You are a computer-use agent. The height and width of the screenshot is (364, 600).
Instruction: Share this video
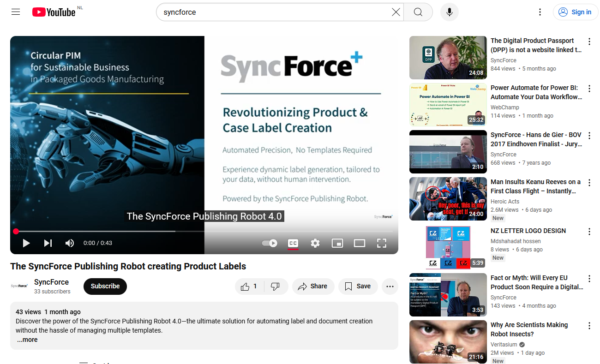point(313,286)
